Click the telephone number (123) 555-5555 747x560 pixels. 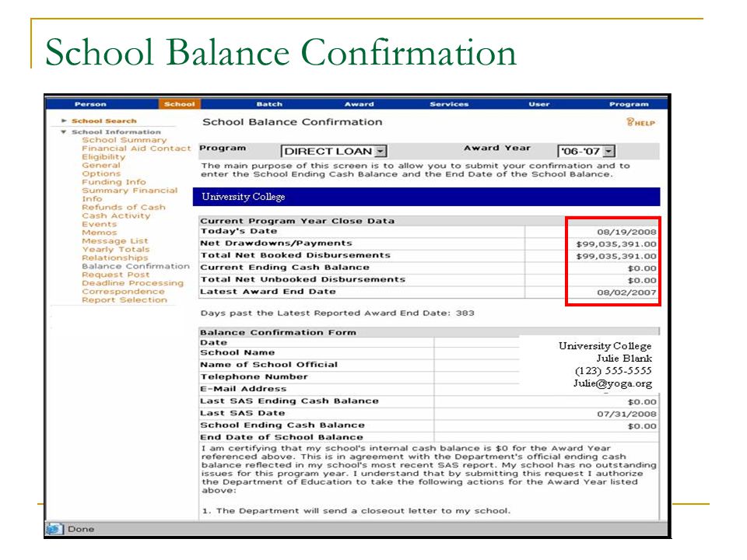click(x=613, y=370)
